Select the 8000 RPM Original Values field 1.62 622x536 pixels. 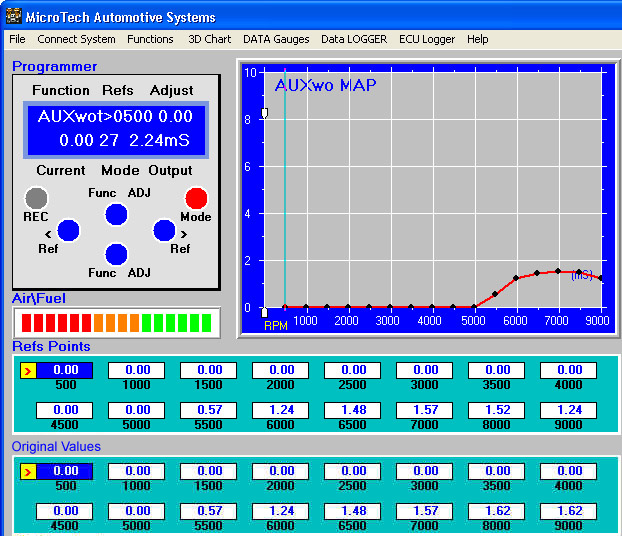497,511
